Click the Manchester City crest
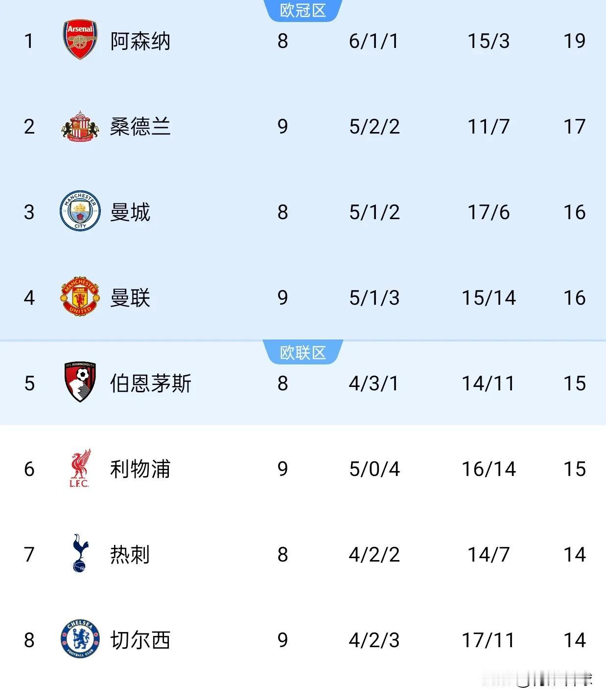This screenshot has height=700, width=606. point(80,212)
